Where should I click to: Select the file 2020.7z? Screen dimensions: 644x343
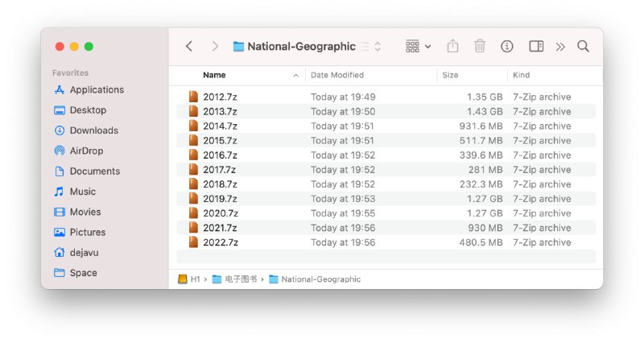click(386, 213)
